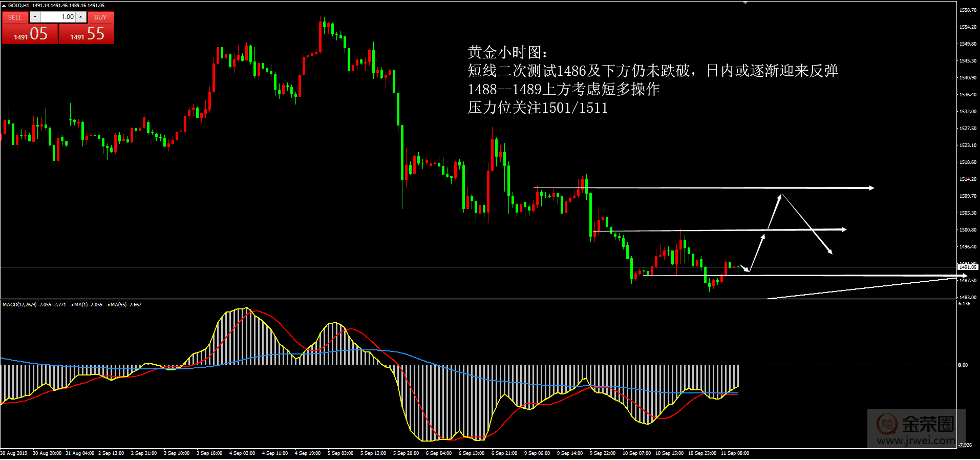This screenshot has height=460, width=980.
Task: Click the 10 Sep 15:00 time label
Action: (x=669, y=453)
